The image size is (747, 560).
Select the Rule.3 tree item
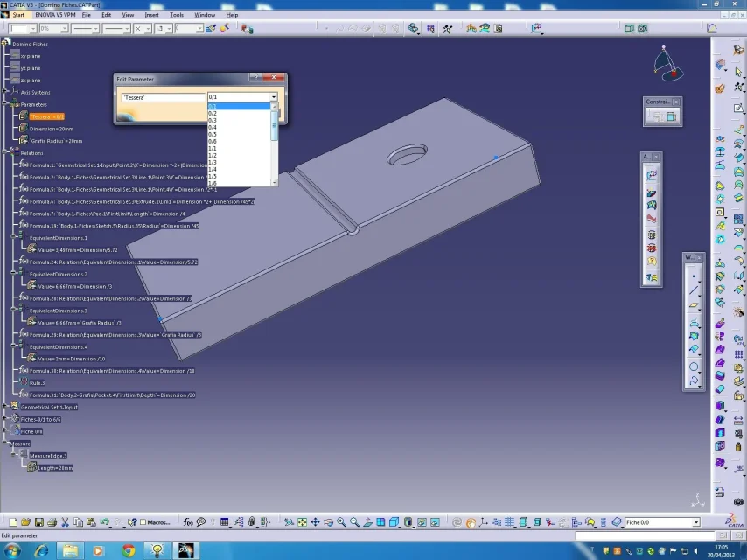(x=37, y=383)
